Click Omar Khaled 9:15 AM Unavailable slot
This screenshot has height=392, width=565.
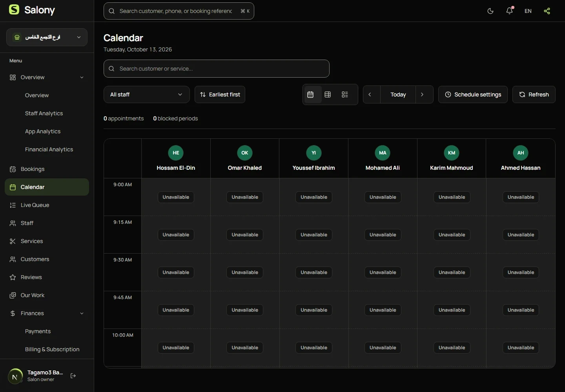[x=245, y=235]
